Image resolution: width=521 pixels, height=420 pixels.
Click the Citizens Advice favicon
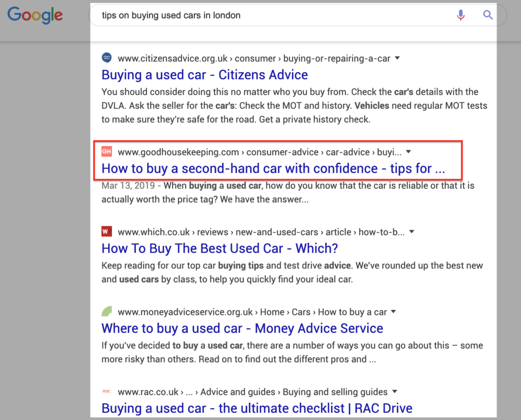pos(107,58)
